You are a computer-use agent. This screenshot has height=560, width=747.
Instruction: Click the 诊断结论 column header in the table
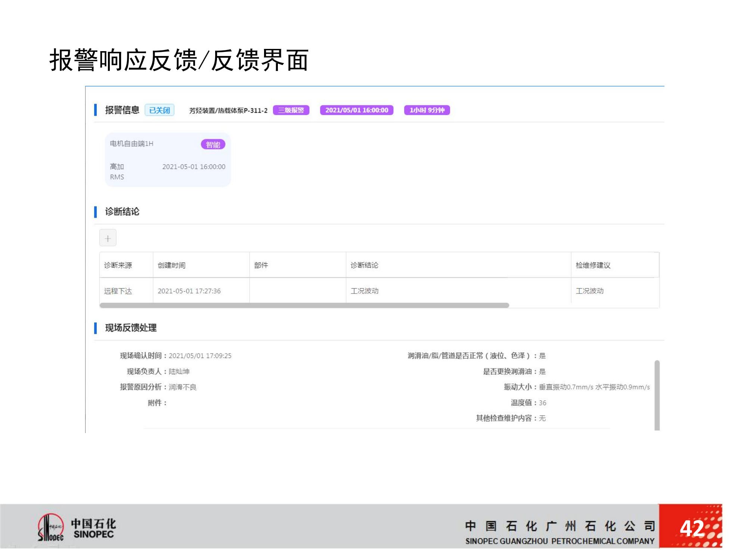(x=364, y=265)
